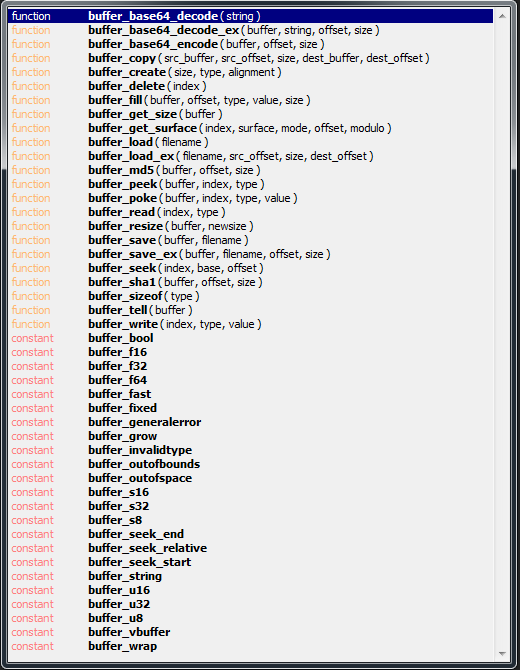520x670 pixels.
Task: Click the scrollbar up arrow
Action: point(502,16)
